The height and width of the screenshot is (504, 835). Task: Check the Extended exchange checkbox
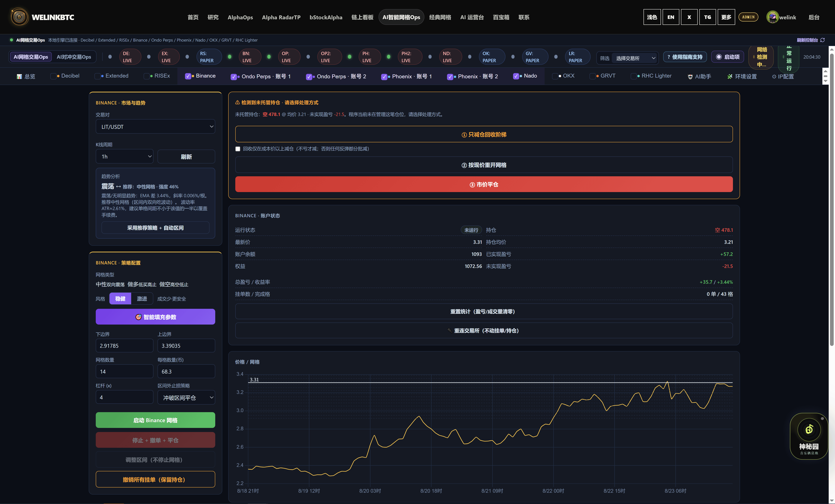click(x=97, y=76)
